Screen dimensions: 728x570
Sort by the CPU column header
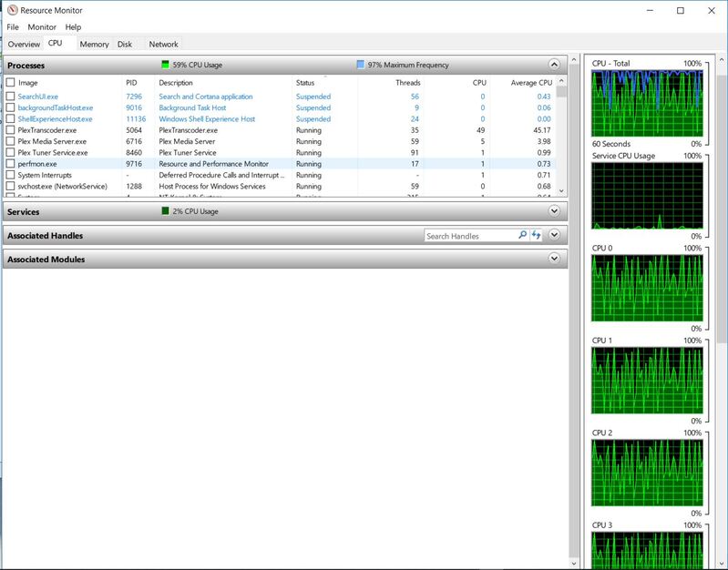coord(479,83)
